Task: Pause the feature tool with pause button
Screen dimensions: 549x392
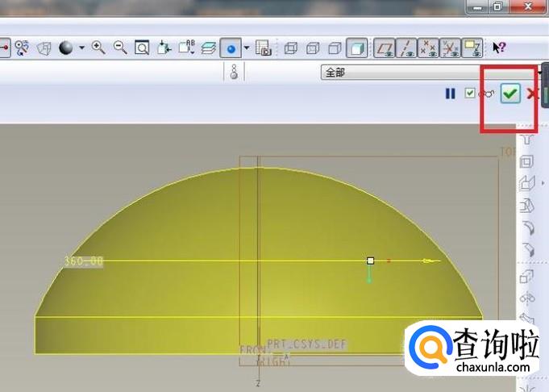Action: tap(451, 94)
